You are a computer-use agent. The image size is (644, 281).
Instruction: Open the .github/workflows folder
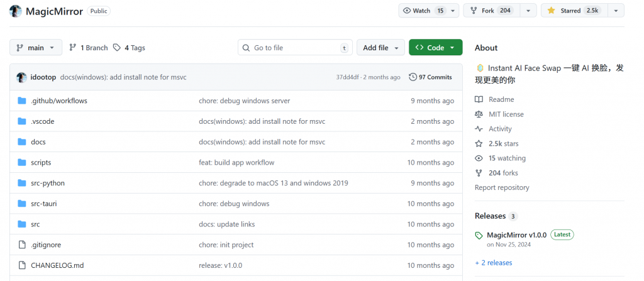58,101
